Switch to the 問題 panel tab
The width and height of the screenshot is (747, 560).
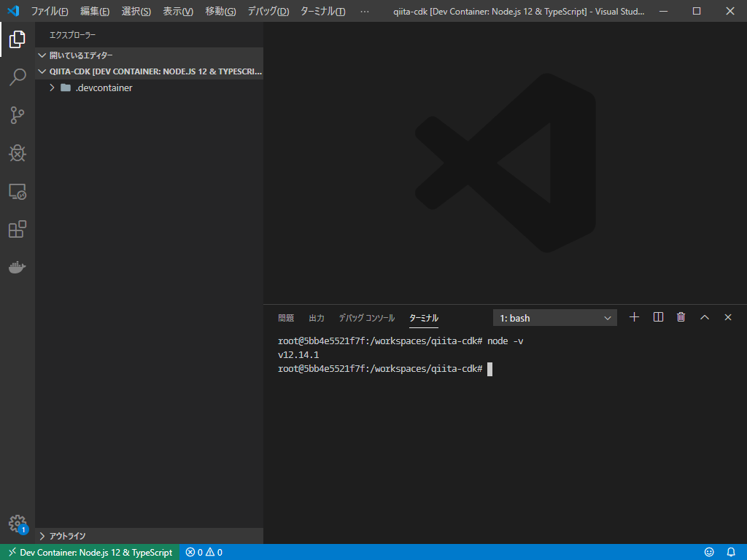286,318
